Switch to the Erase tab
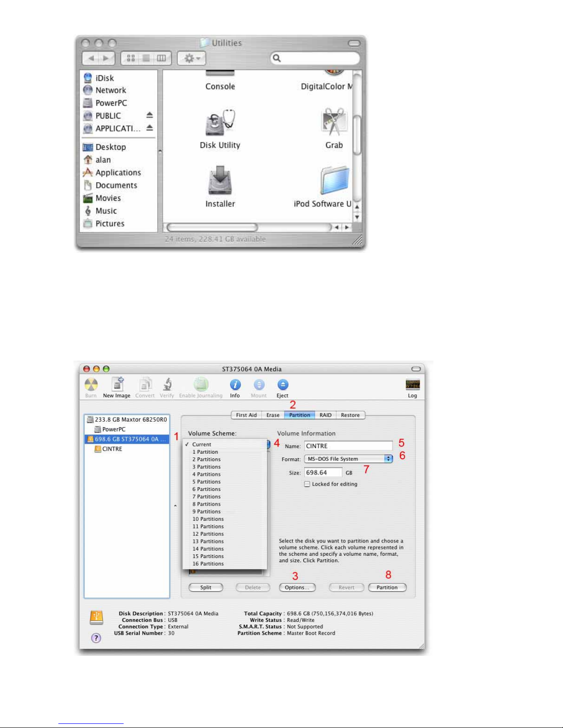 [x=273, y=415]
